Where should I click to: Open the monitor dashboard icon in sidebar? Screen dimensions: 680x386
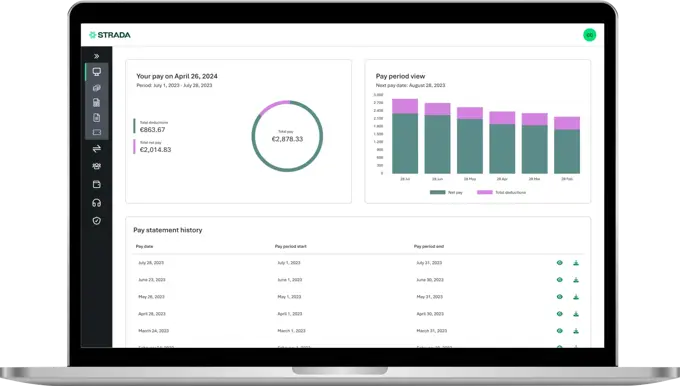point(97,72)
